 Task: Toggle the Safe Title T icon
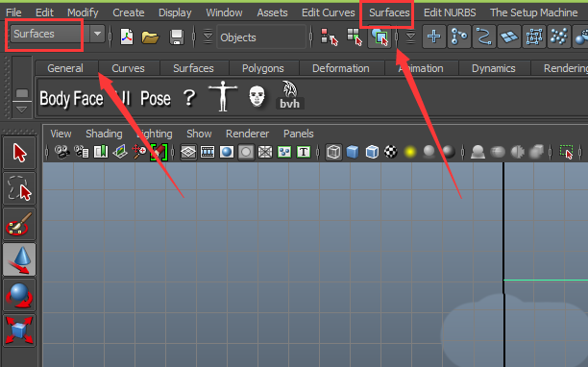click(304, 152)
